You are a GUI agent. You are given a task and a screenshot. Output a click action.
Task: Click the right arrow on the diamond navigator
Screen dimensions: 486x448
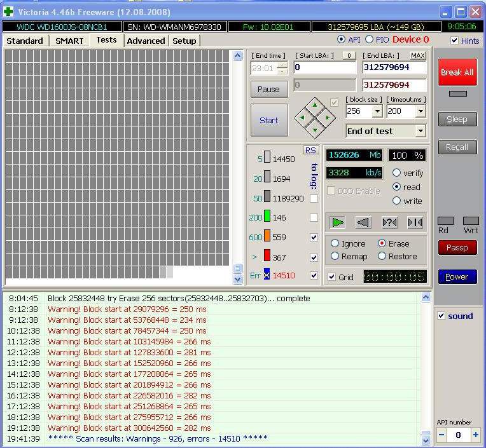click(328, 118)
